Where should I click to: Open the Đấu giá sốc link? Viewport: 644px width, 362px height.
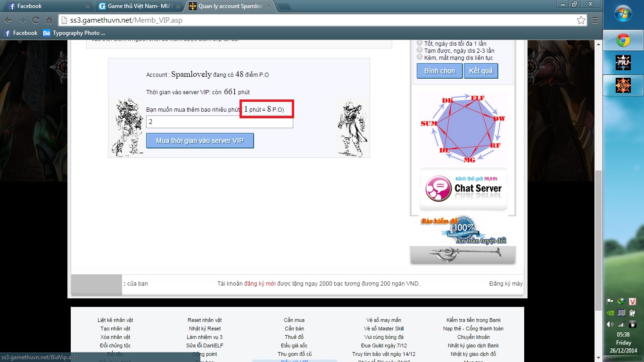(294, 346)
